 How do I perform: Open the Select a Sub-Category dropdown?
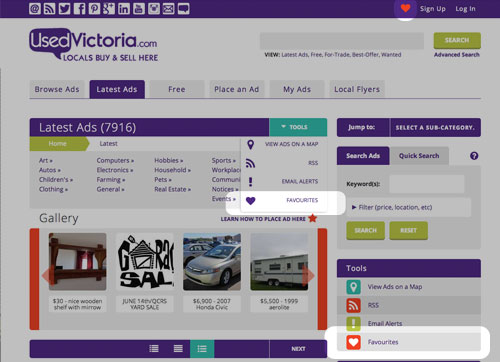click(435, 127)
